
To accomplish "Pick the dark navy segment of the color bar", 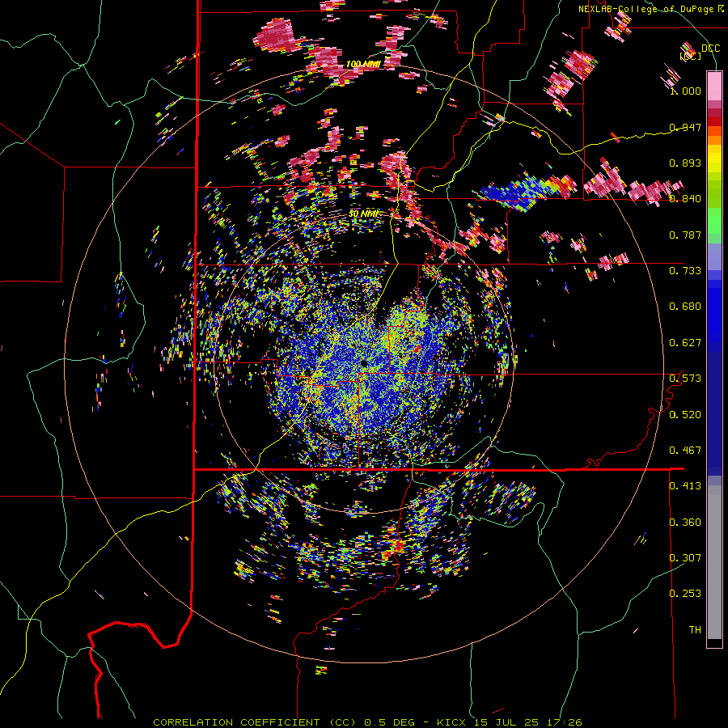I will 714,413.
